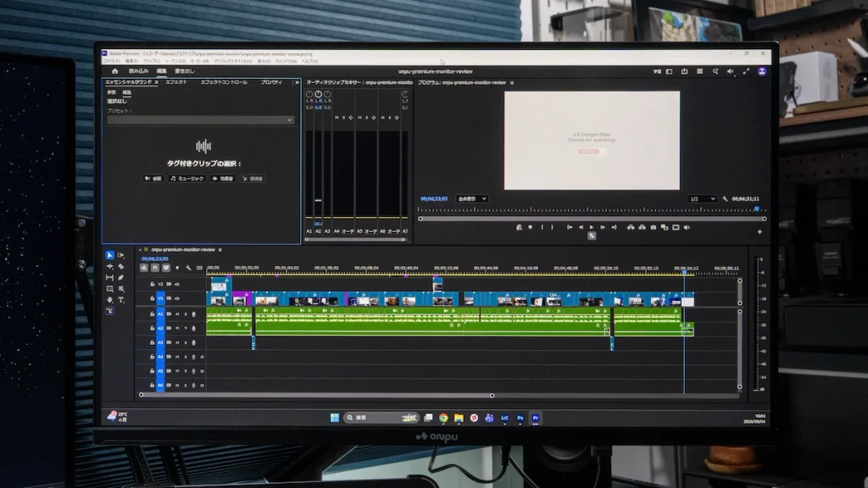Expand the panel overflow chevron beside the Properties tab
Image resolution: width=868 pixels, height=488 pixels.
298,82
